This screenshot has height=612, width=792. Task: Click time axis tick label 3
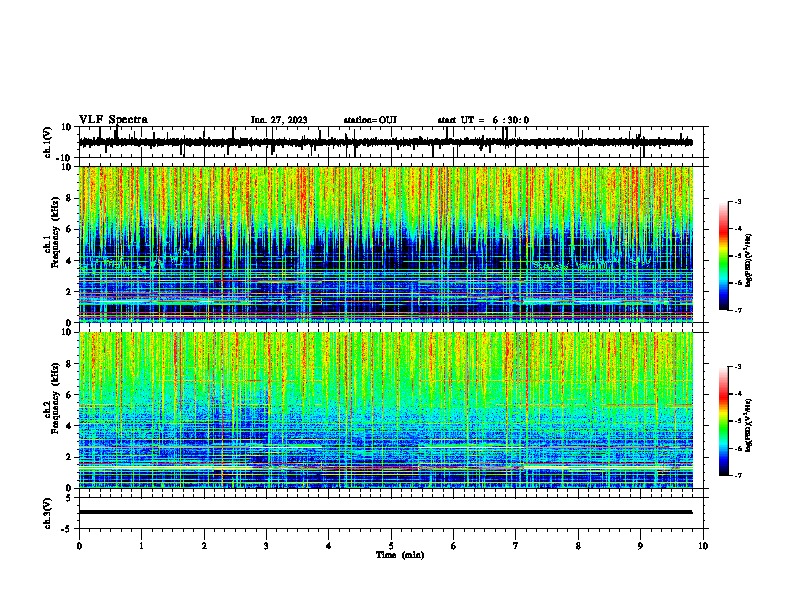266,546
